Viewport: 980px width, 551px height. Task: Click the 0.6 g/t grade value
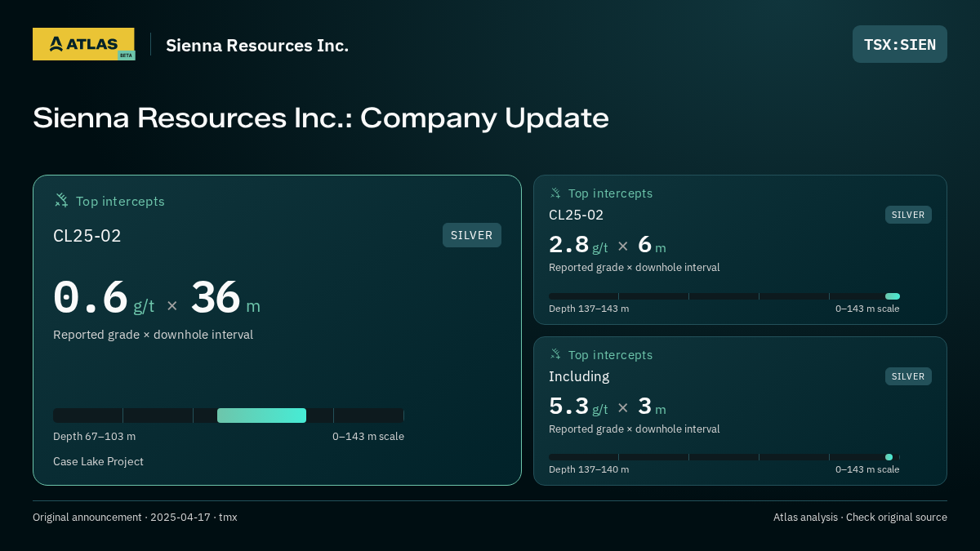tap(104, 297)
